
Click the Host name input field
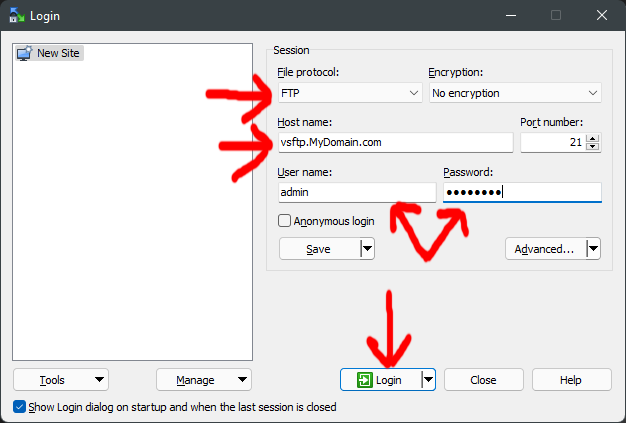click(x=395, y=143)
